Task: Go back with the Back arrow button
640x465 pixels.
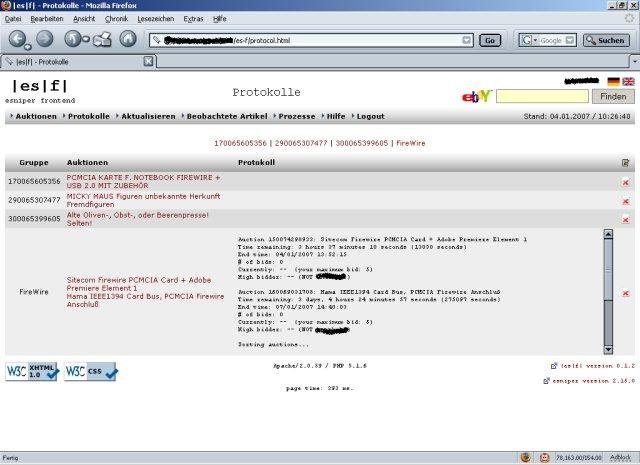Action: click(18, 39)
